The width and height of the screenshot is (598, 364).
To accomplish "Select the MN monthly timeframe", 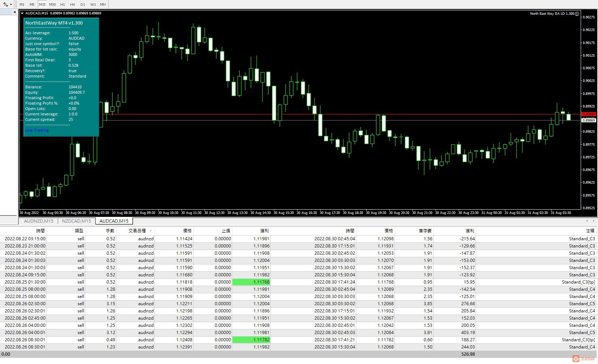I will click(103, 4).
